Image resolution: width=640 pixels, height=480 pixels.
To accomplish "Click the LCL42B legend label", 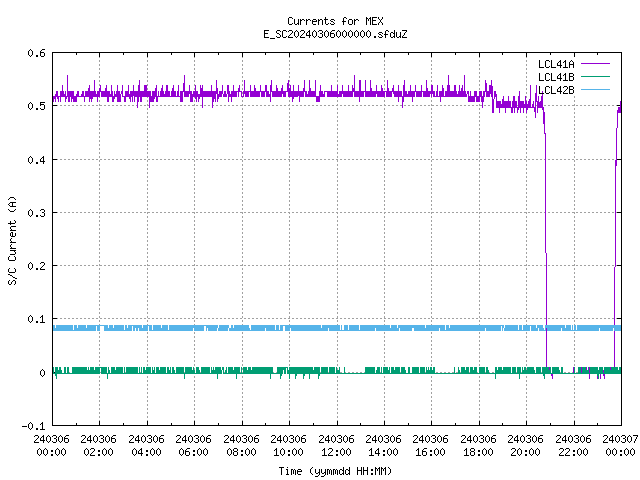I will tap(556, 90).
